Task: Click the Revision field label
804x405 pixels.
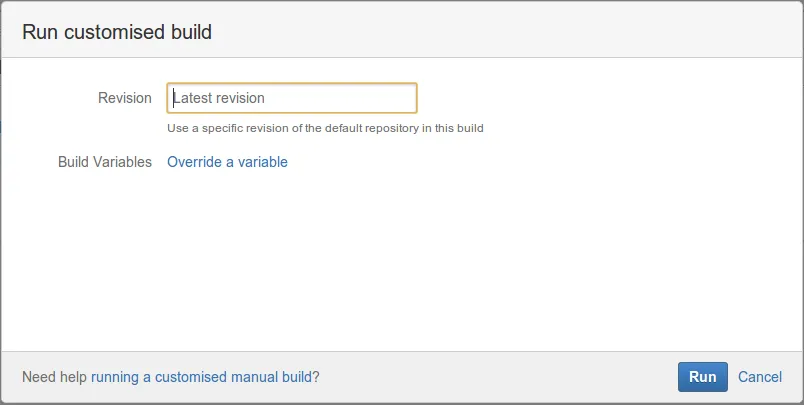Action: pos(125,98)
